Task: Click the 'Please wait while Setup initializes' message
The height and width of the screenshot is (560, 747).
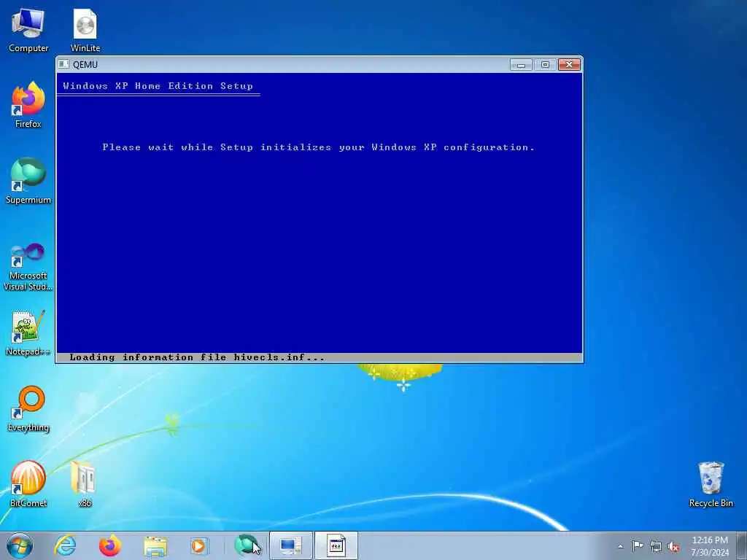Action: 318,147
